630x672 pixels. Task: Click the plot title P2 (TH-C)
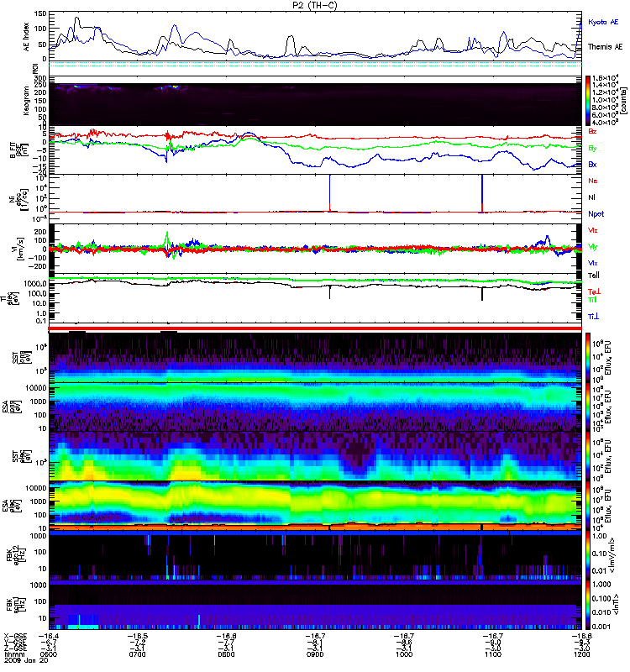point(315,5)
